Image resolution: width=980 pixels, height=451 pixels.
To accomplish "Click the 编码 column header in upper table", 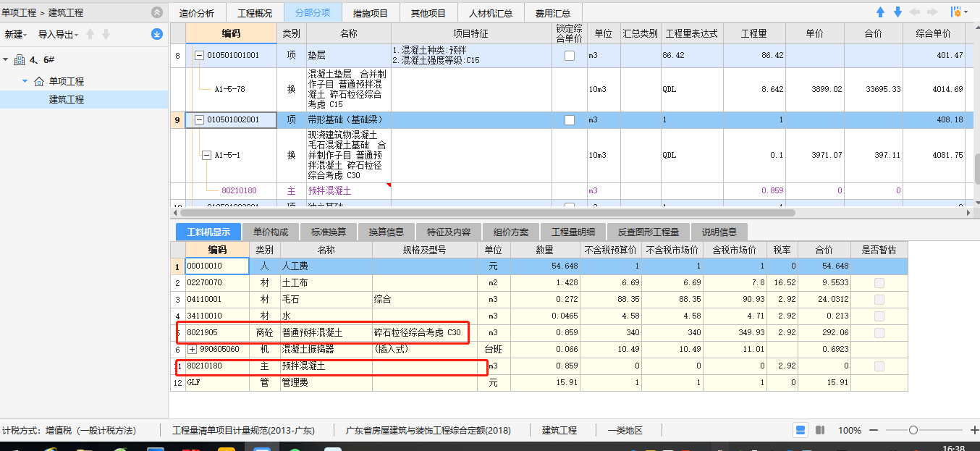I will 232,33.
